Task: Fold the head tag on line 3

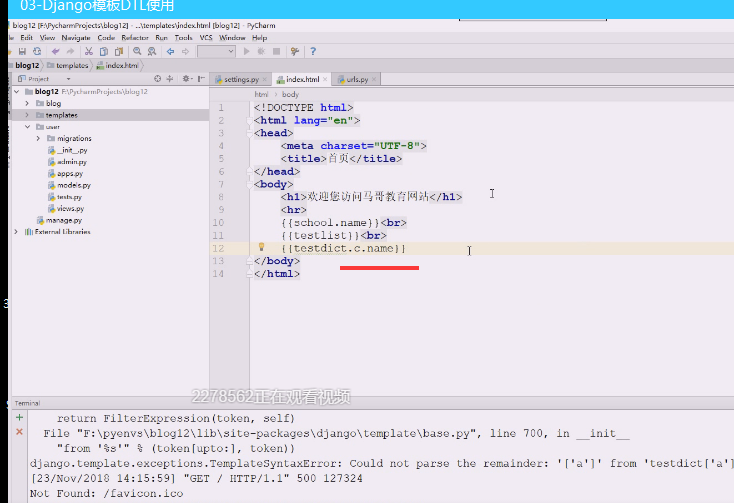Action: (x=250, y=133)
